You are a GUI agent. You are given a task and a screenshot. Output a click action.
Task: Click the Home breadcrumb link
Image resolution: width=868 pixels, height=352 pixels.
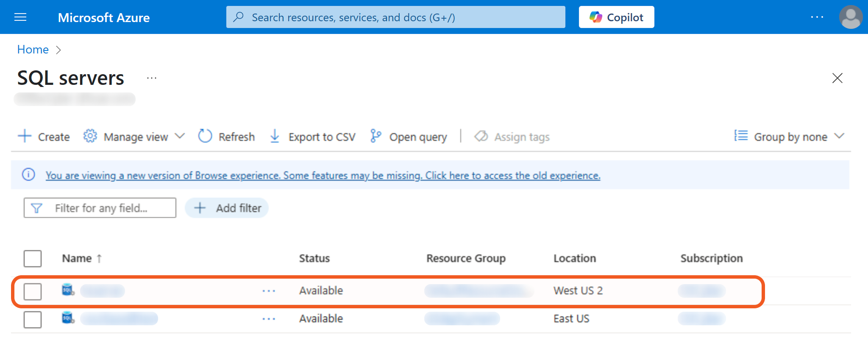[33, 50]
